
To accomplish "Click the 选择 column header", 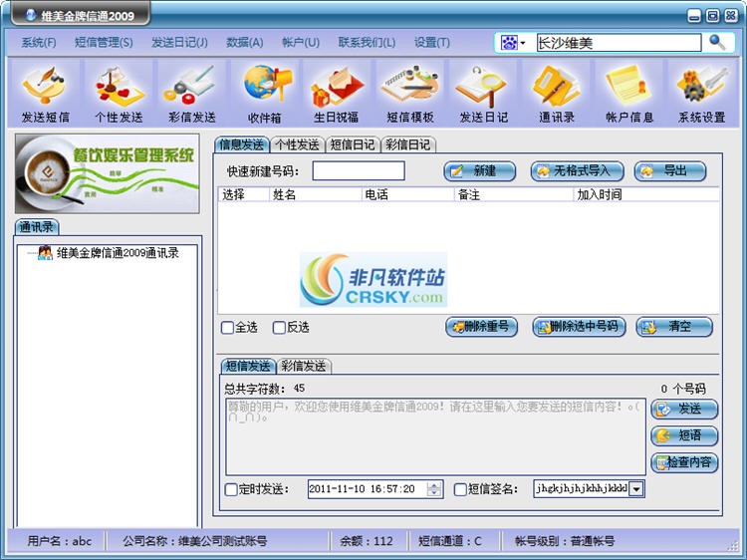I will click(243, 194).
